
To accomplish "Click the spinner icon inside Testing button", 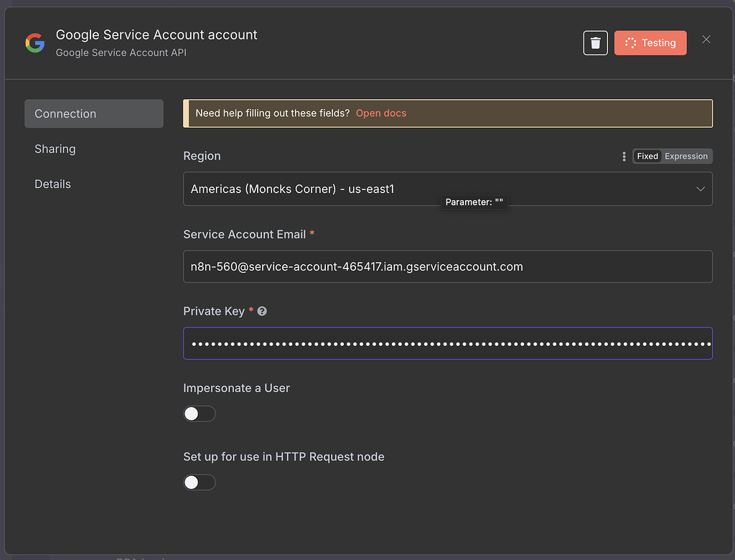I will pyautogui.click(x=632, y=42).
